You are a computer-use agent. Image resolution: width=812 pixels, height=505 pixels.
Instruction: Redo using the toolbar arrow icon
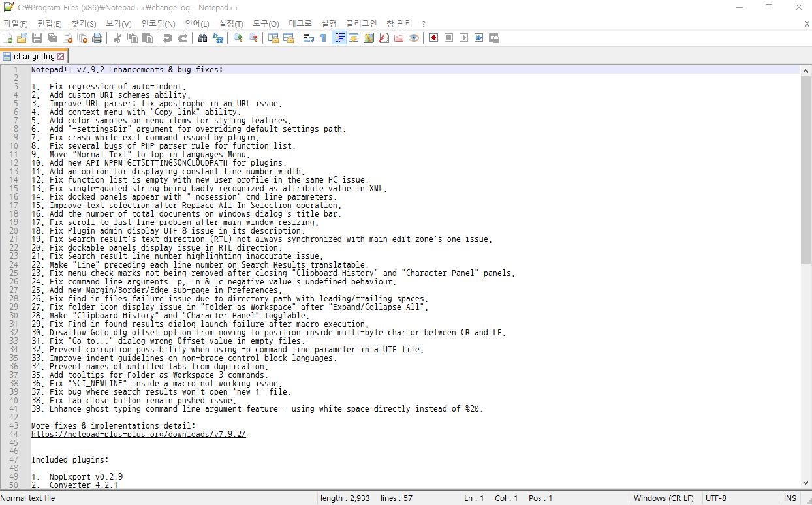183,38
